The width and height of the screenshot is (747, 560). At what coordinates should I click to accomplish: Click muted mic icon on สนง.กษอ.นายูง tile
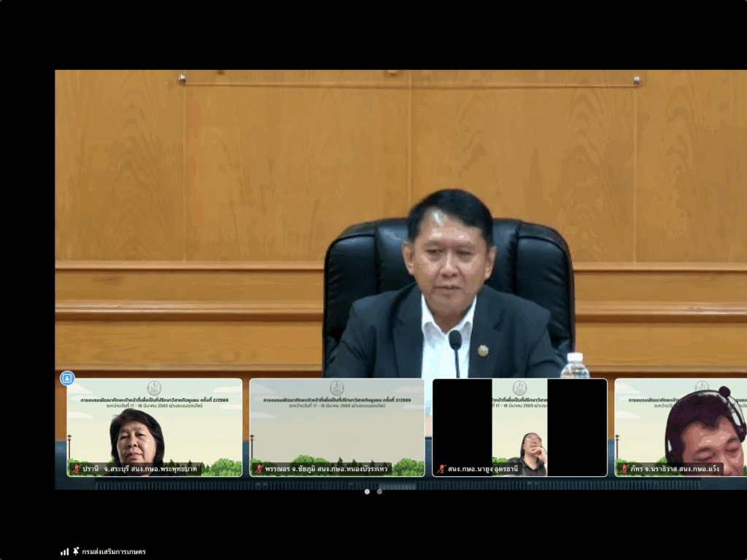coord(441,469)
